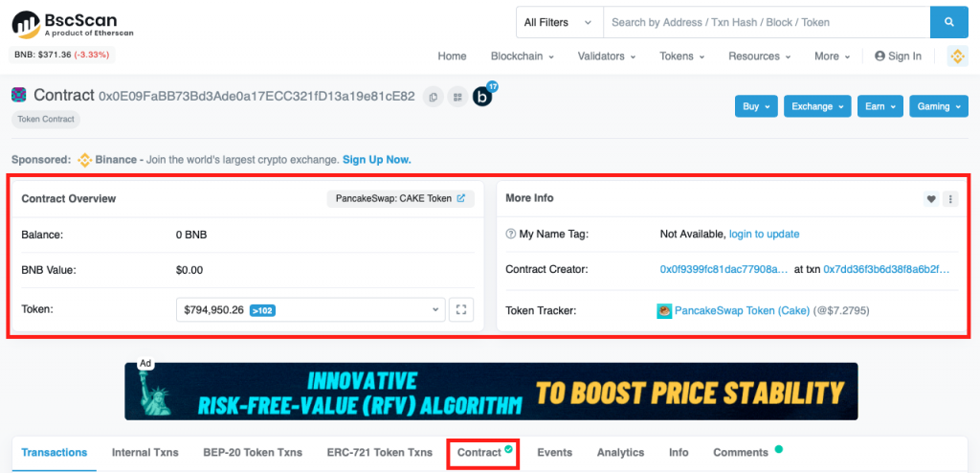980x473 pixels.
Task: Click the contract address 0x0E09FaBB73Bd... text
Action: pyautogui.click(x=256, y=97)
